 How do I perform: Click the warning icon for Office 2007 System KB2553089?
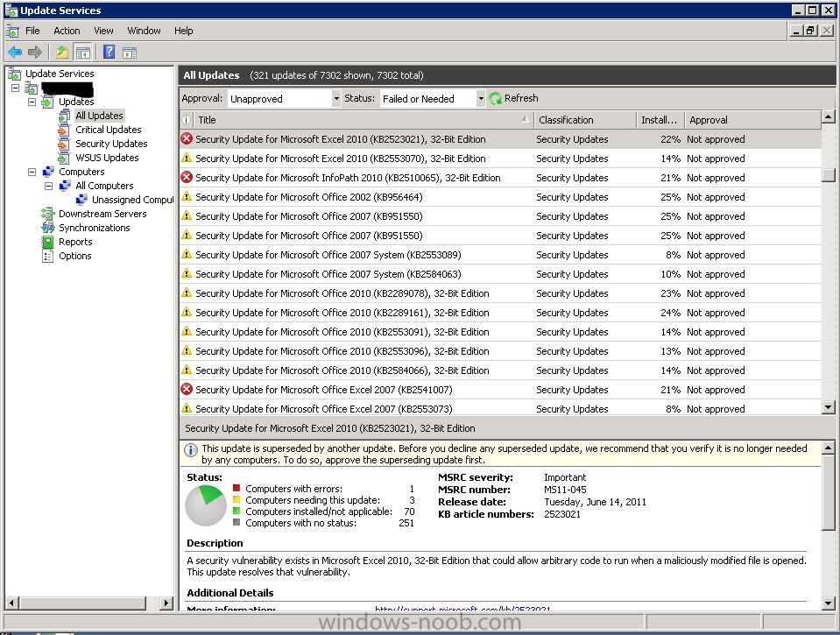pos(187,254)
